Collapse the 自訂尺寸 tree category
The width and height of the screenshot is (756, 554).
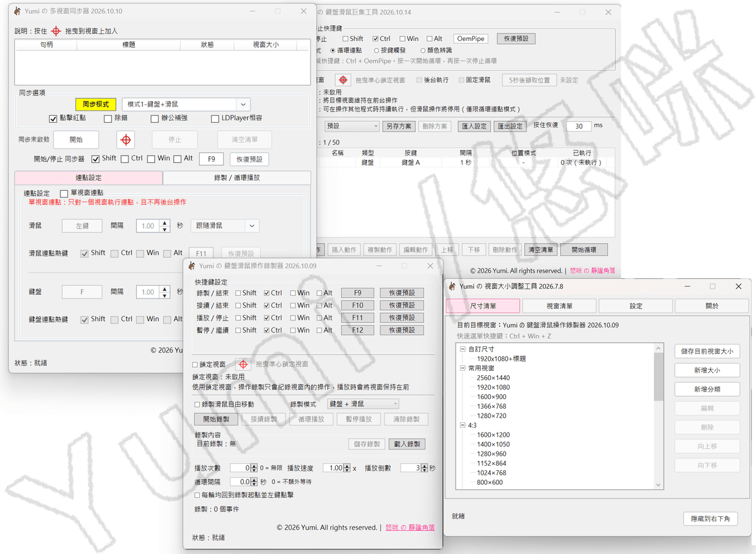click(463, 349)
